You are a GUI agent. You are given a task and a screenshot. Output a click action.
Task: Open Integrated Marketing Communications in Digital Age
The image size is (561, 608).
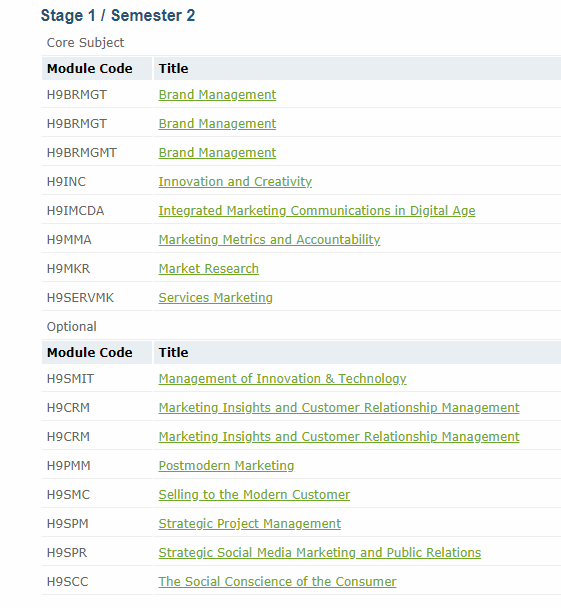317,211
